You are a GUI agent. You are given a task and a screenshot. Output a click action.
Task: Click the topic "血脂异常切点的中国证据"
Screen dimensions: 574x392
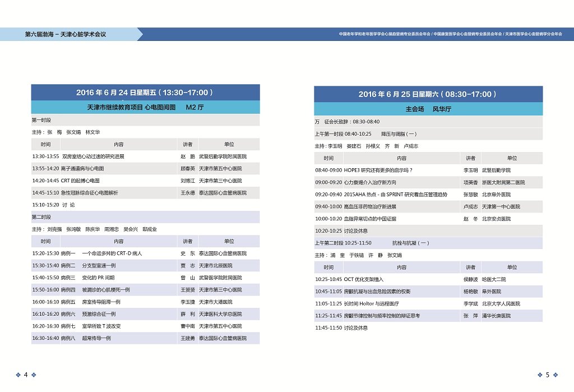(370, 219)
